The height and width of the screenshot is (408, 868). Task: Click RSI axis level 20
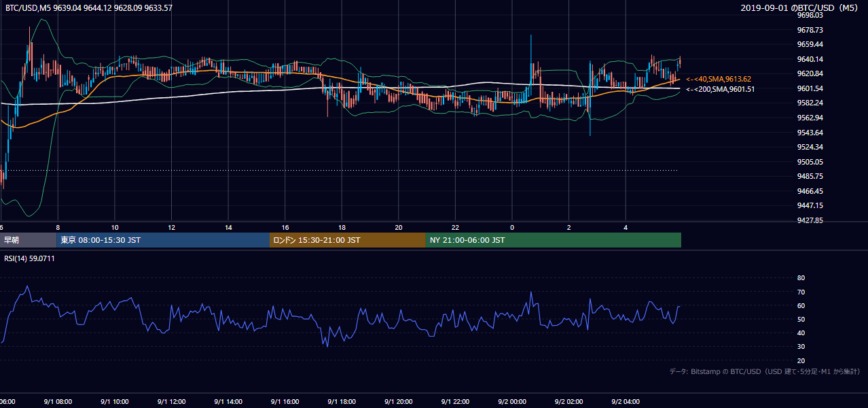(x=801, y=361)
